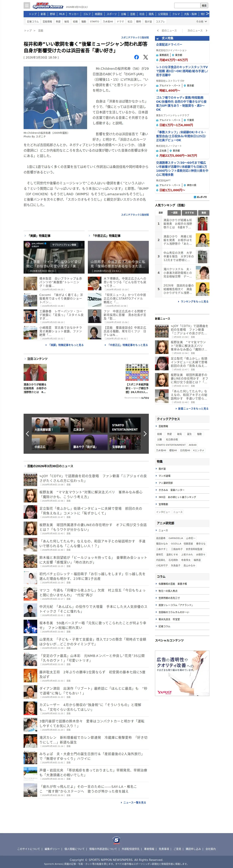Switch ranking to おすすめ tab

tap(190, 213)
